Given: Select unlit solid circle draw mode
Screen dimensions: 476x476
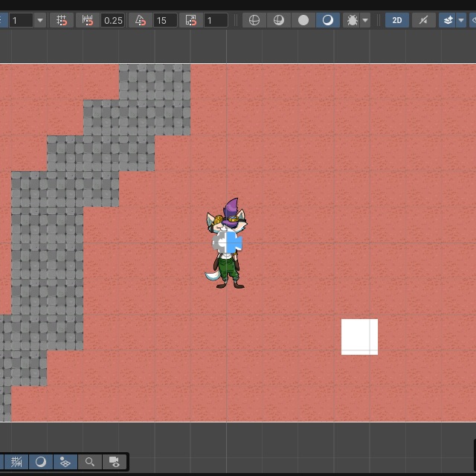Looking at the screenshot, I should coord(303,20).
